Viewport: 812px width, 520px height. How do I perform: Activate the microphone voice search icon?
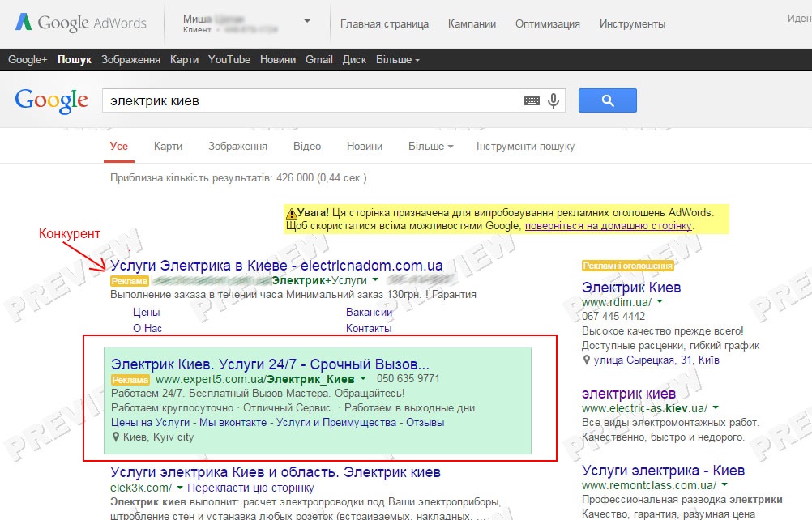point(553,100)
